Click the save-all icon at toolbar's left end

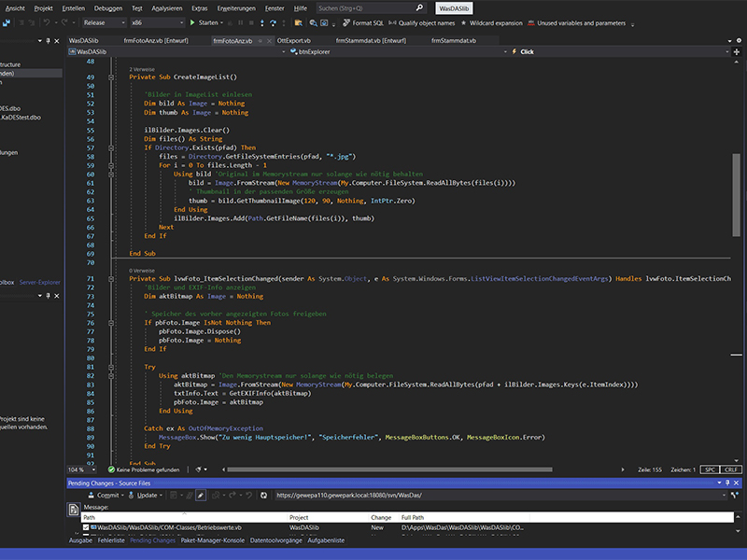point(7,22)
